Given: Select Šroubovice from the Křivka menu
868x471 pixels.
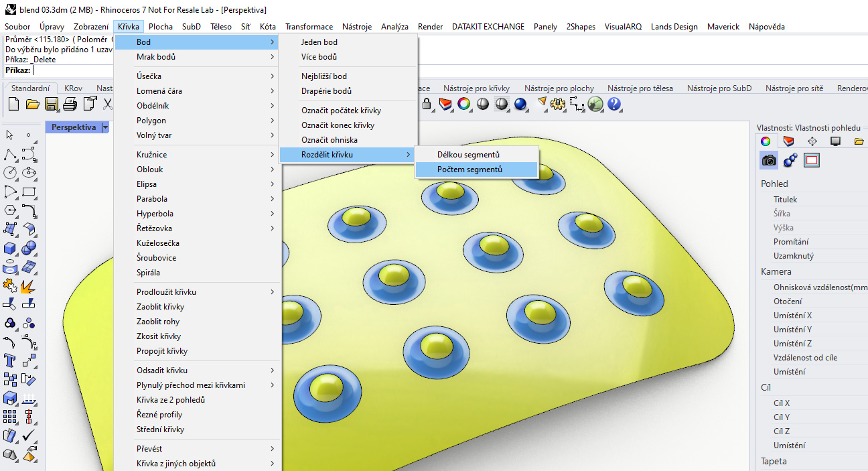Looking at the screenshot, I should pyautogui.click(x=198, y=258).
